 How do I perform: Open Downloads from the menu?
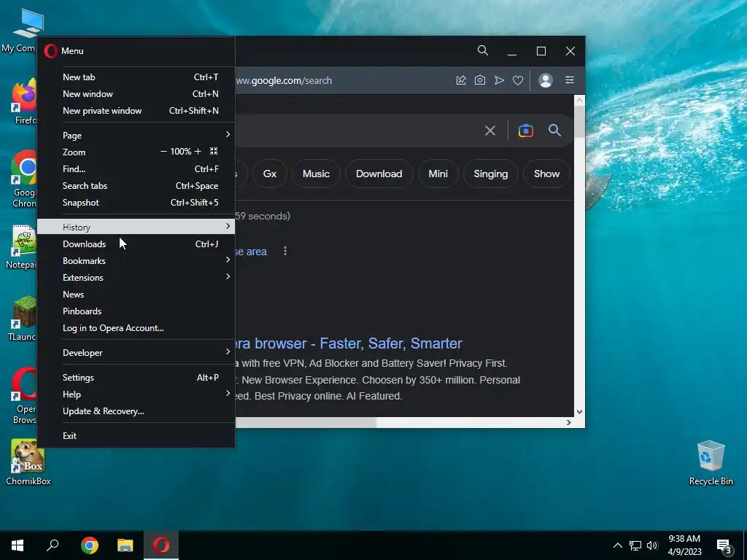point(136,244)
